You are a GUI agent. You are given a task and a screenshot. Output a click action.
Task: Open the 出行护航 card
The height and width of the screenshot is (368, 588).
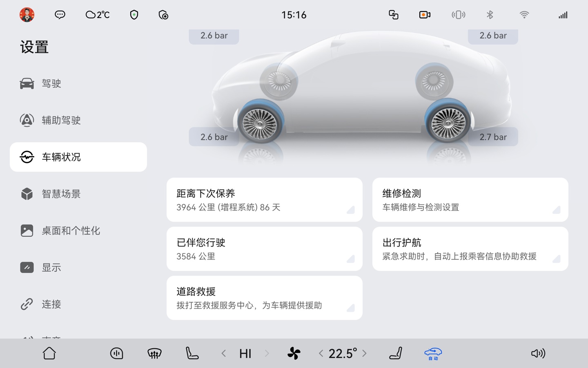pos(470,249)
